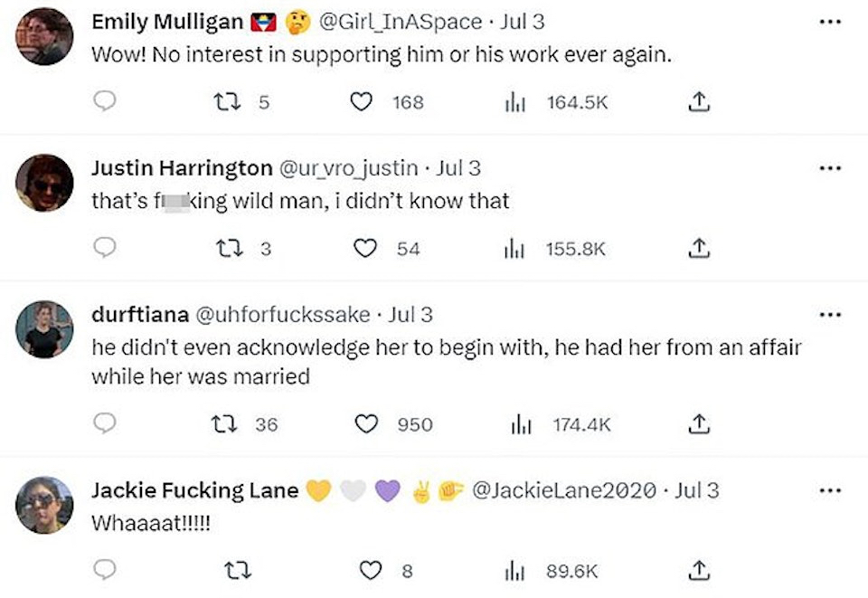Share durftiana's tweet
Viewport: 868px width, 598px height.
[697, 423]
